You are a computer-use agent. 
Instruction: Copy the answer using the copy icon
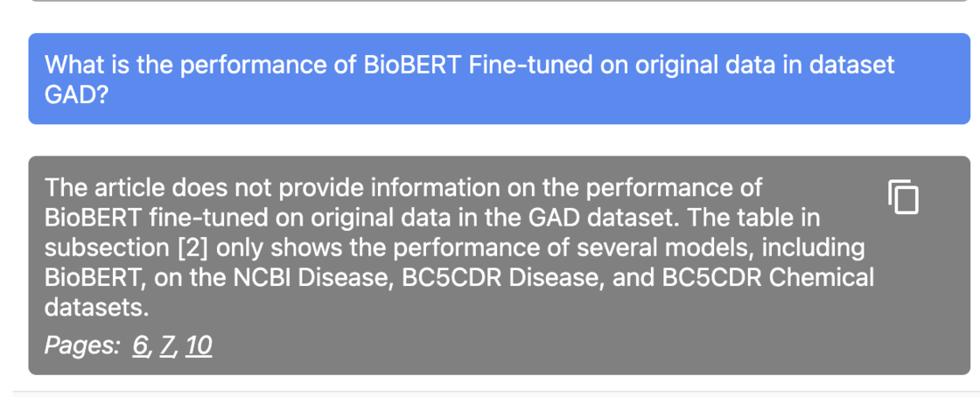pyautogui.click(x=903, y=196)
